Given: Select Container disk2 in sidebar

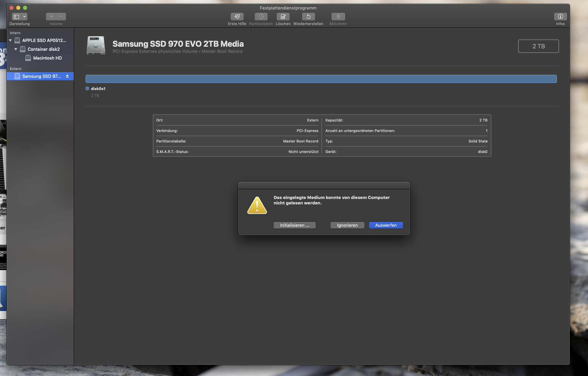Looking at the screenshot, I should [x=40, y=49].
